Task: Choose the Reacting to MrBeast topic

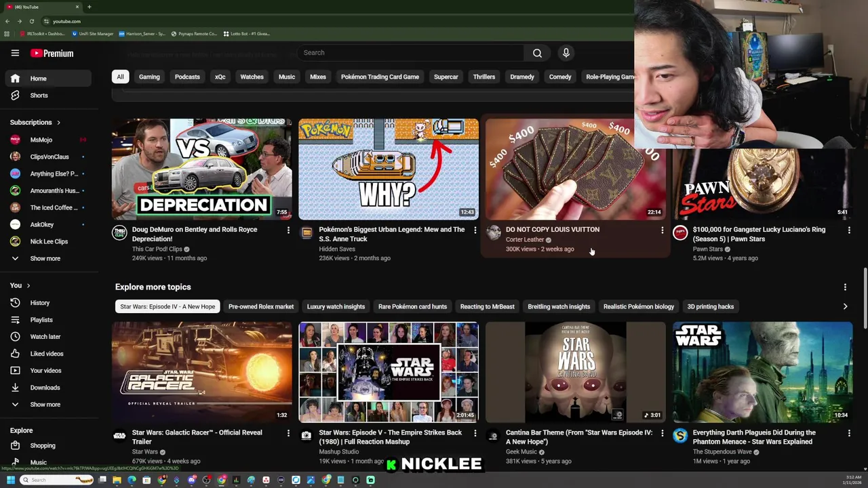Action: (x=487, y=306)
